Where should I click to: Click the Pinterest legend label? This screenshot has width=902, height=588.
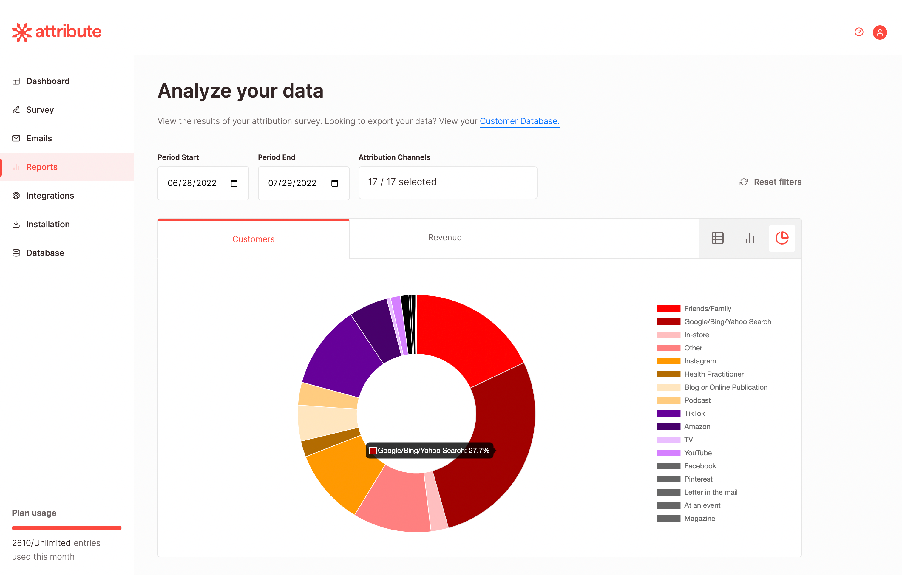698,479
